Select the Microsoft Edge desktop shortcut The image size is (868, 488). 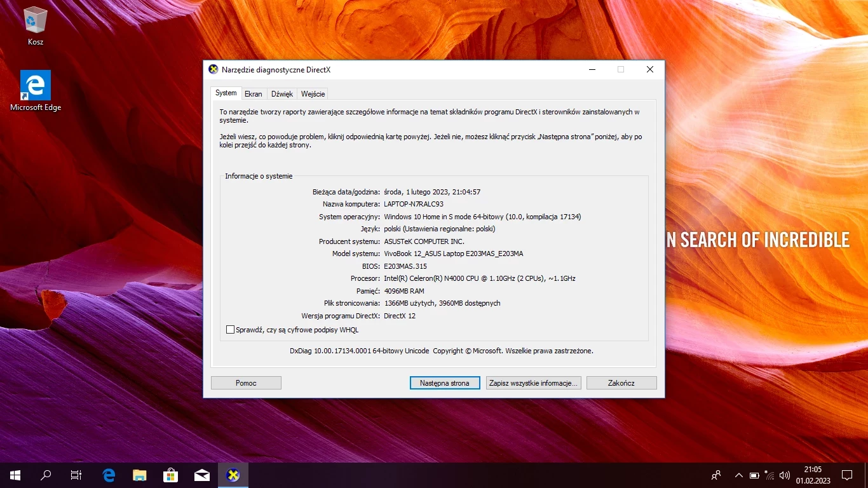pyautogui.click(x=36, y=91)
